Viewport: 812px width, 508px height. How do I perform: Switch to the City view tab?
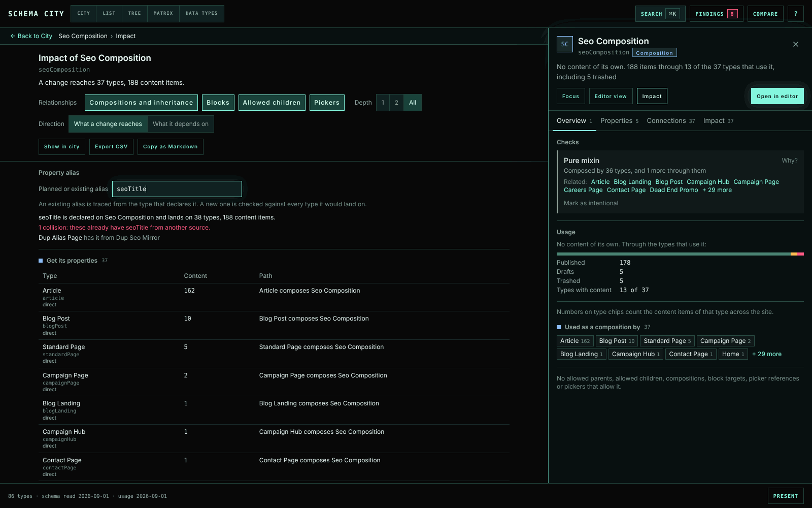pyautogui.click(x=84, y=14)
